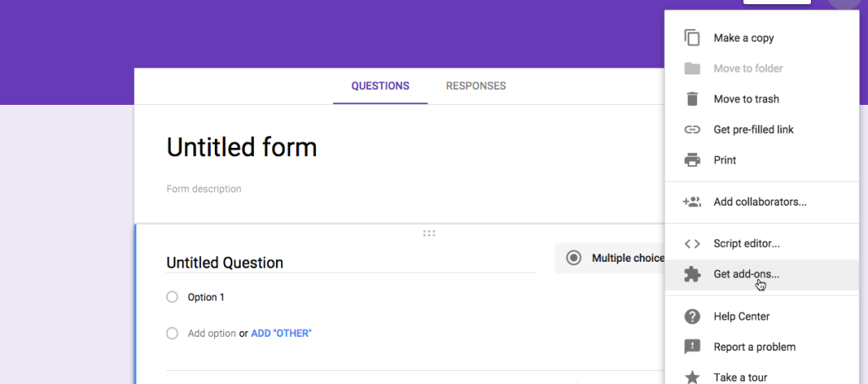
Task: Click the pre-filled link chain icon
Action: pyautogui.click(x=692, y=130)
